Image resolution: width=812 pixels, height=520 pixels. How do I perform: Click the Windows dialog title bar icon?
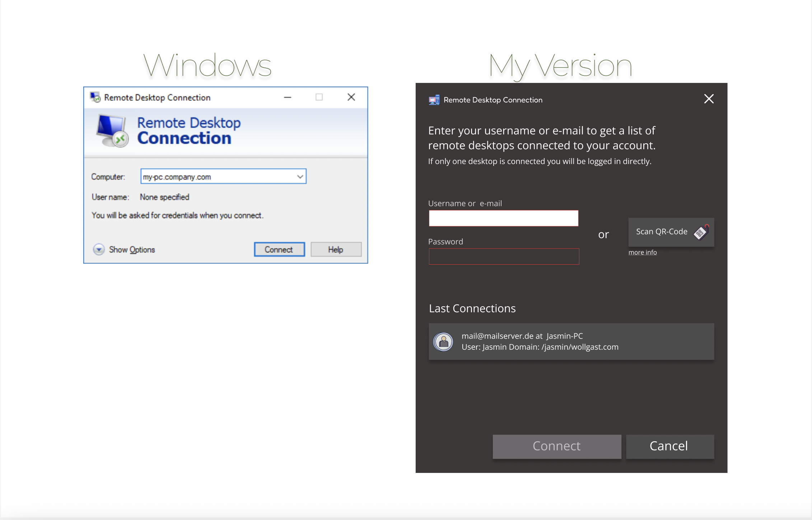coord(95,97)
